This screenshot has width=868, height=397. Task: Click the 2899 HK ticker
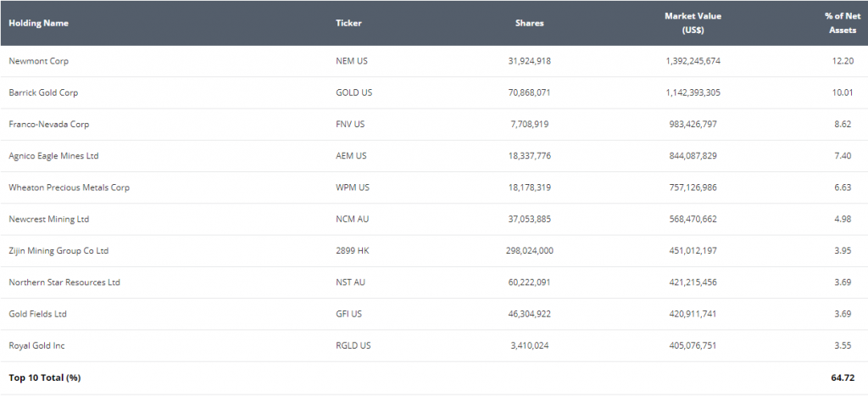tap(351, 251)
